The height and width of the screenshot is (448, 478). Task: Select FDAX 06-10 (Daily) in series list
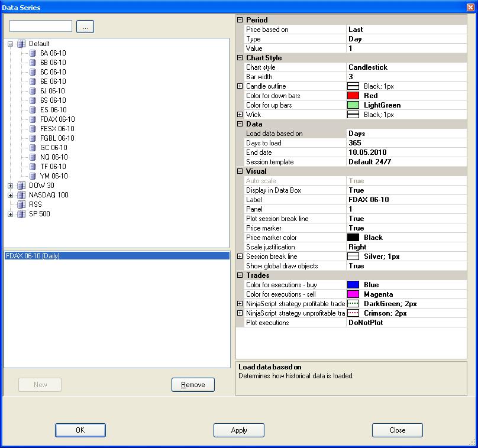pos(117,256)
